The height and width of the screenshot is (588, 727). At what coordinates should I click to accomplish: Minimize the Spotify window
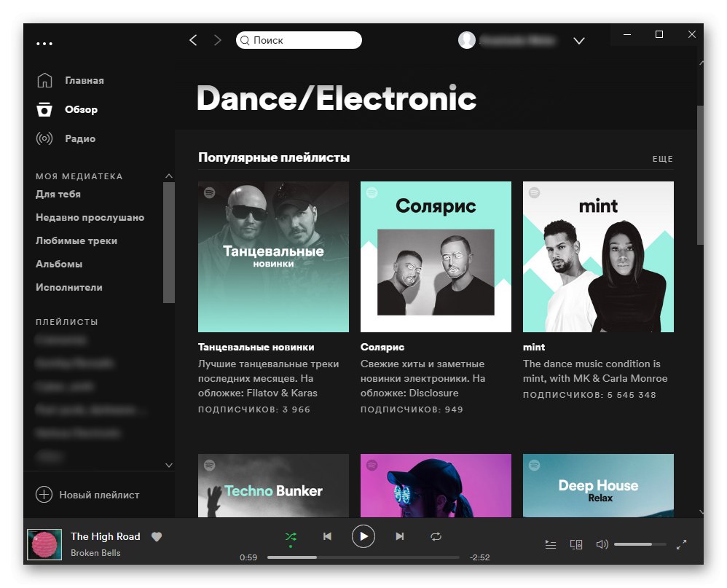[x=627, y=35]
